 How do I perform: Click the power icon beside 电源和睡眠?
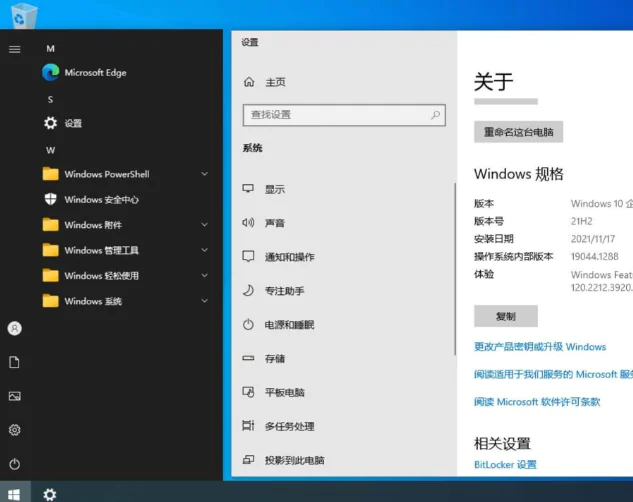[x=248, y=324]
